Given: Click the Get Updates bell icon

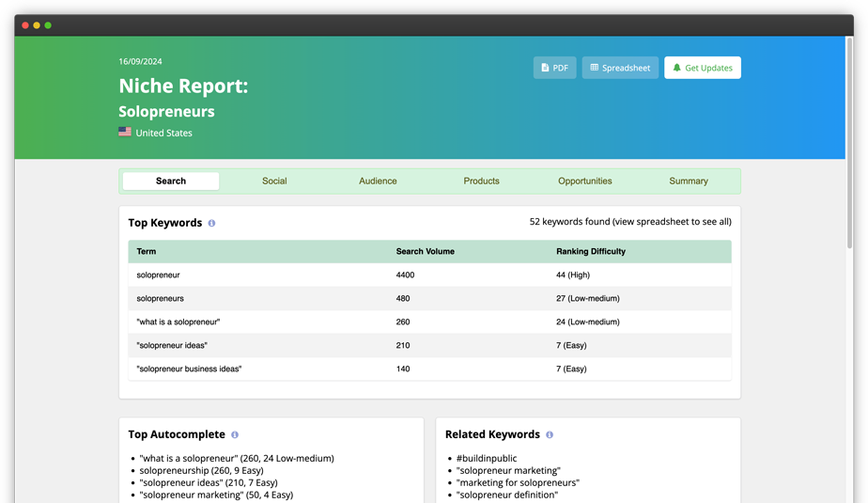Looking at the screenshot, I should [676, 68].
